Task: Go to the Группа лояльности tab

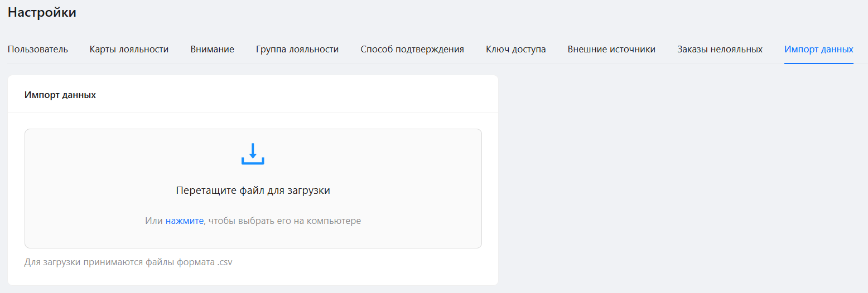Action: click(297, 49)
